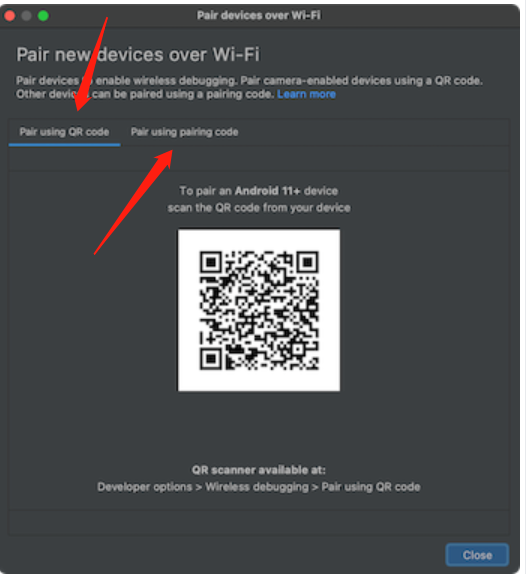The width and height of the screenshot is (527, 574).
Task: Click the description sentence about camera-enabled devices
Action: pyautogui.click(x=362, y=81)
